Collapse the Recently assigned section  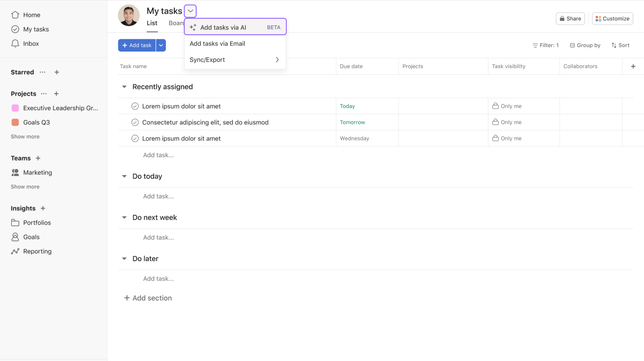(x=124, y=86)
